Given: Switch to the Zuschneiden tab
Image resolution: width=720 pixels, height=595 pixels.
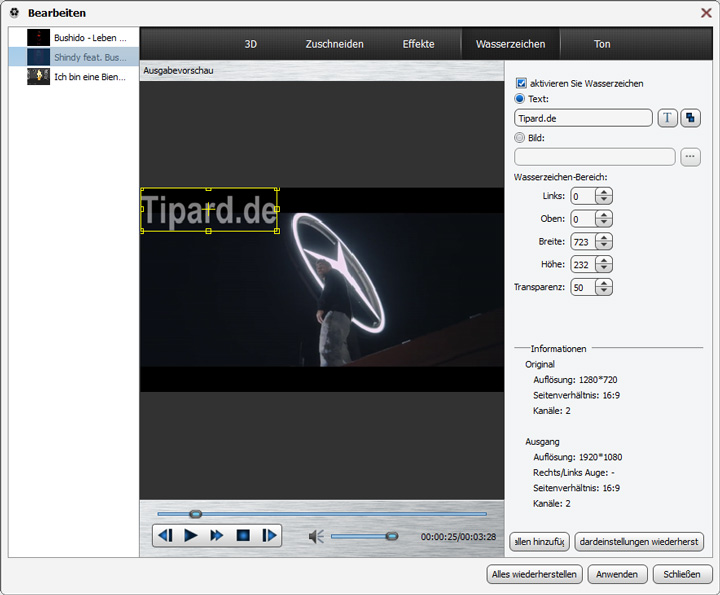Looking at the screenshot, I should (x=334, y=44).
